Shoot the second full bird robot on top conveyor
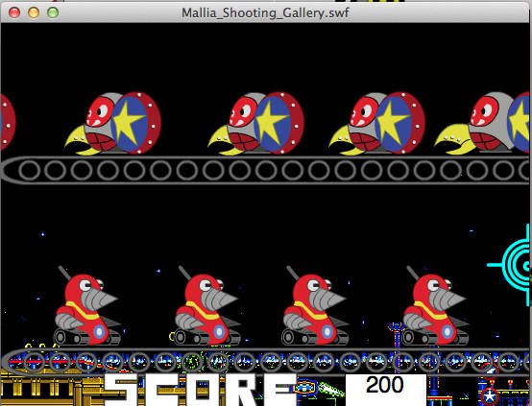This screenshot has height=406, width=532. (x=255, y=124)
